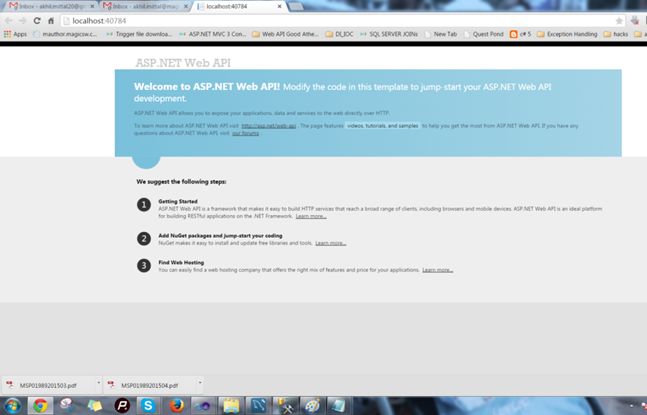Click the Getting Started heading
This screenshot has width=647, height=415.
(178, 201)
